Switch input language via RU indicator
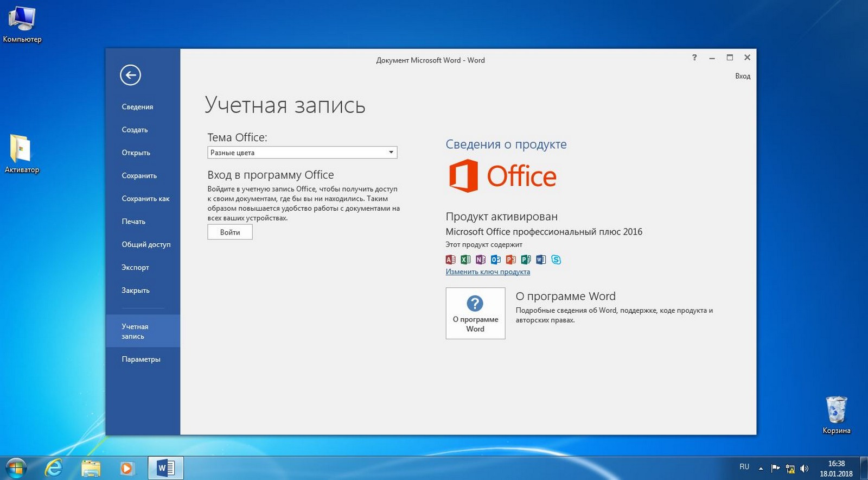 (744, 467)
